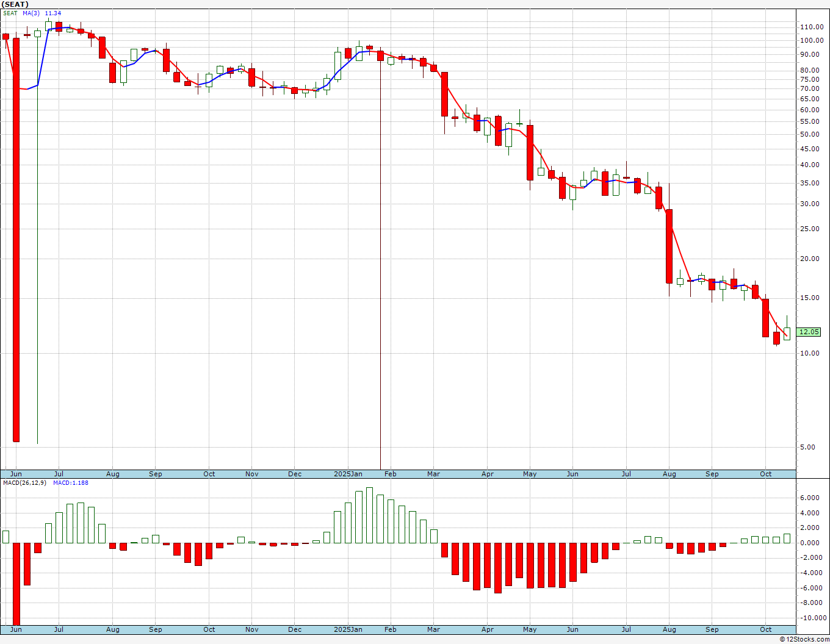Click Nov on the MACD panel time axis

tap(252, 629)
